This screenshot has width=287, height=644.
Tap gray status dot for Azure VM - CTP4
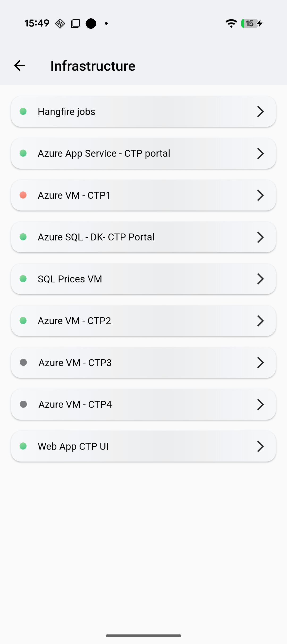click(x=23, y=404)
